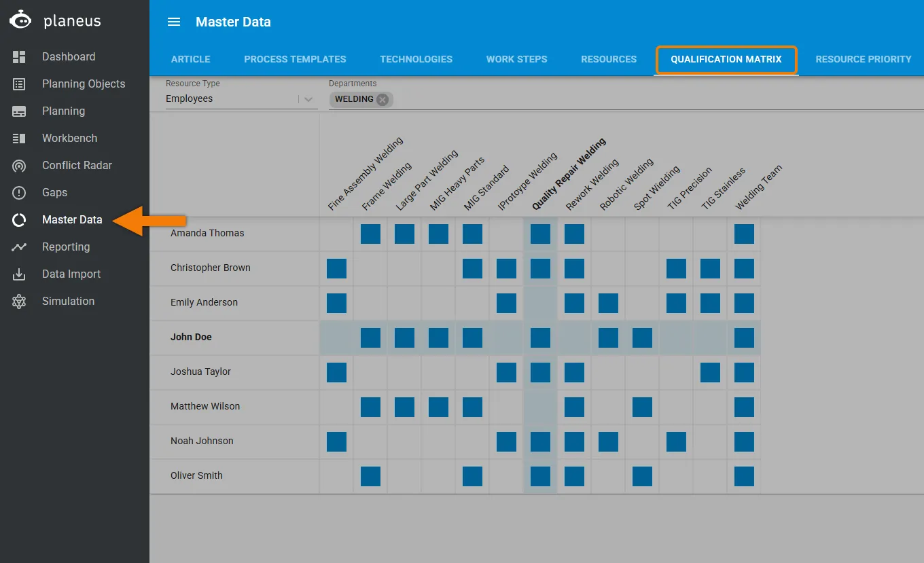Viewport: 924px width, 563px height.
Task: Click the TIG Precision column header
Action: (x=690, y=188)
